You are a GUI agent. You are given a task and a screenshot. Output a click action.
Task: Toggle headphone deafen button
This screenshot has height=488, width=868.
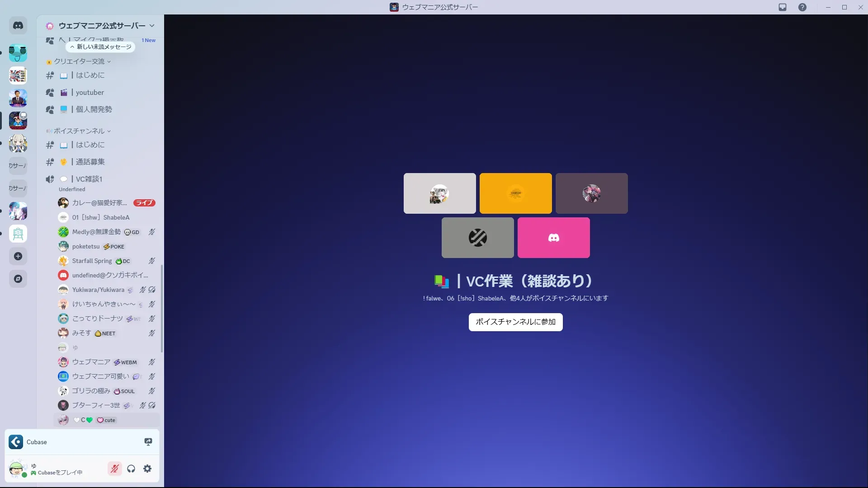(x=131, y=469)
